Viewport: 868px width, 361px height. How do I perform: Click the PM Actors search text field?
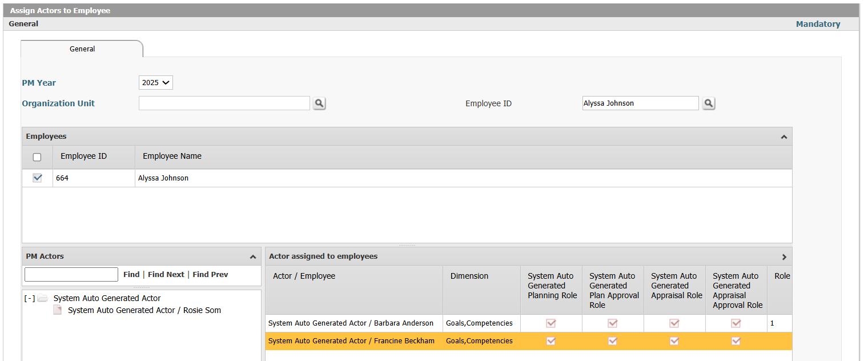pos(71,274)
